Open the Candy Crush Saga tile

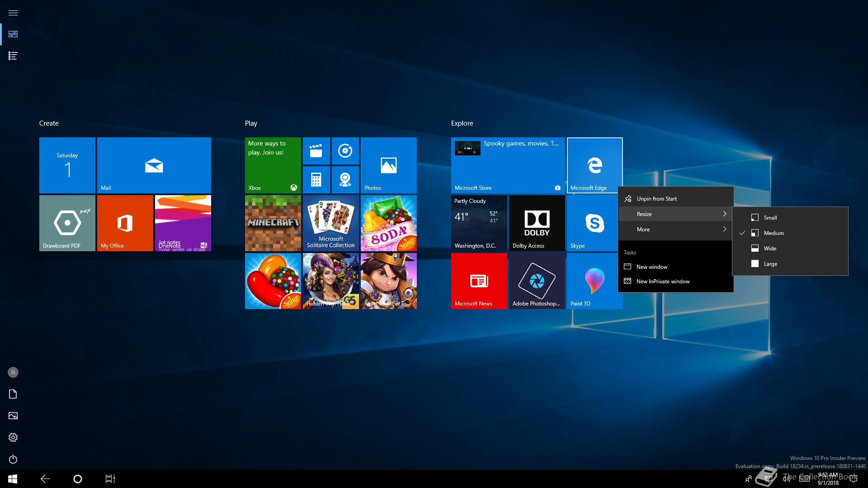point(273,281)
